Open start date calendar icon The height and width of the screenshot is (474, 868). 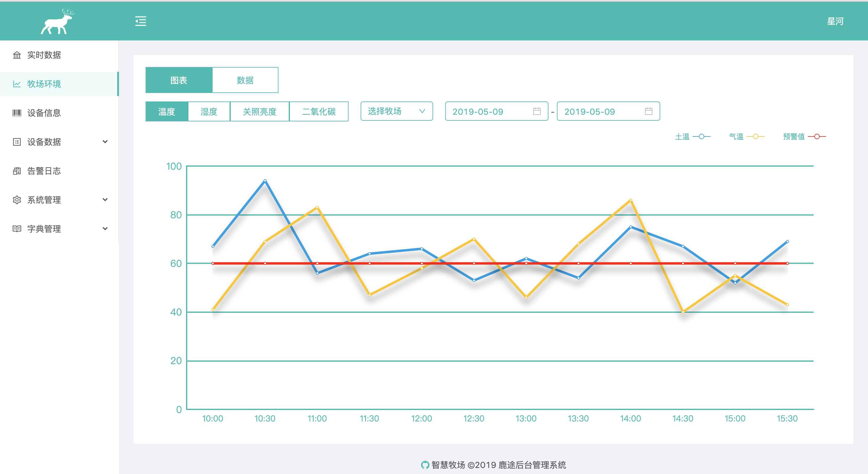click(537, 111)
